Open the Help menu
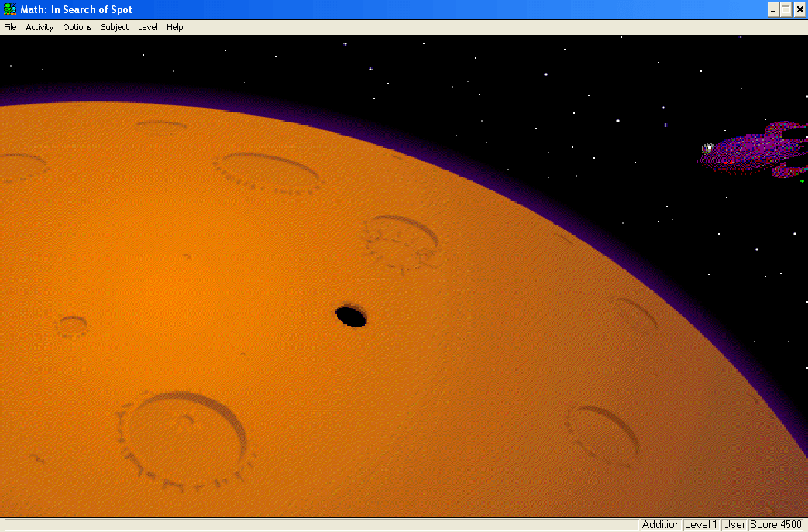This screenshot has height=532, width=808. point(174,27)
